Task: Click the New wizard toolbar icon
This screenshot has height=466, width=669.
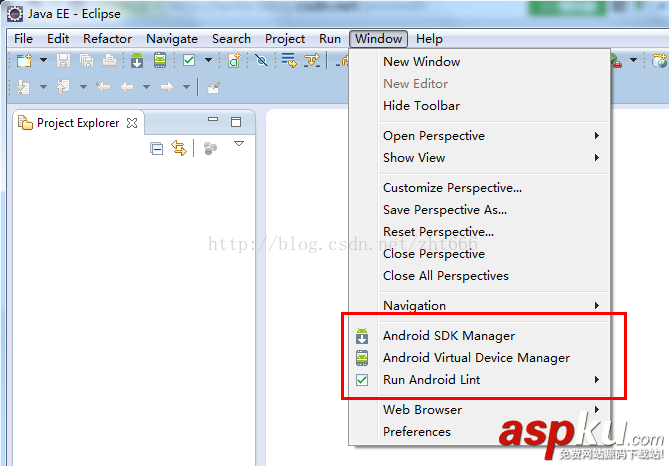Action: (x=24, y=61)
